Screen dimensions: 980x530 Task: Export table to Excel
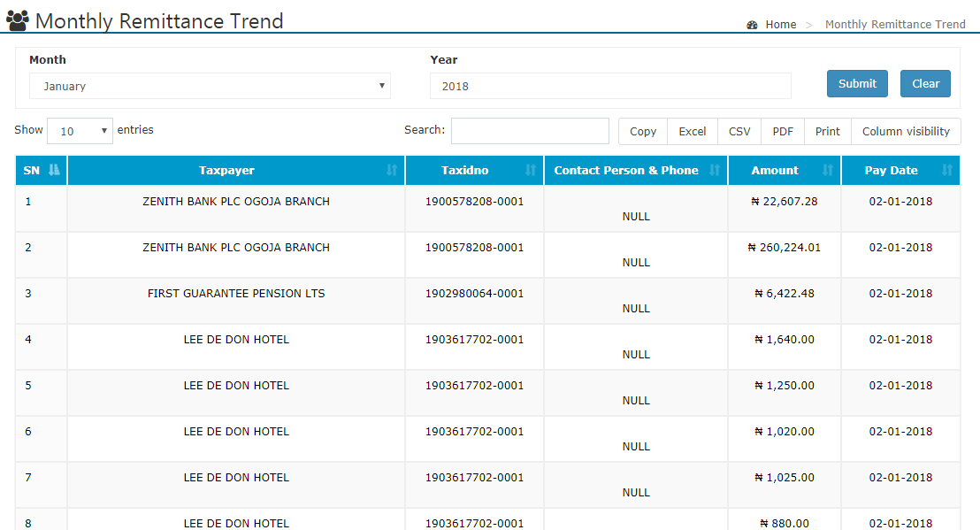point(693,131)
